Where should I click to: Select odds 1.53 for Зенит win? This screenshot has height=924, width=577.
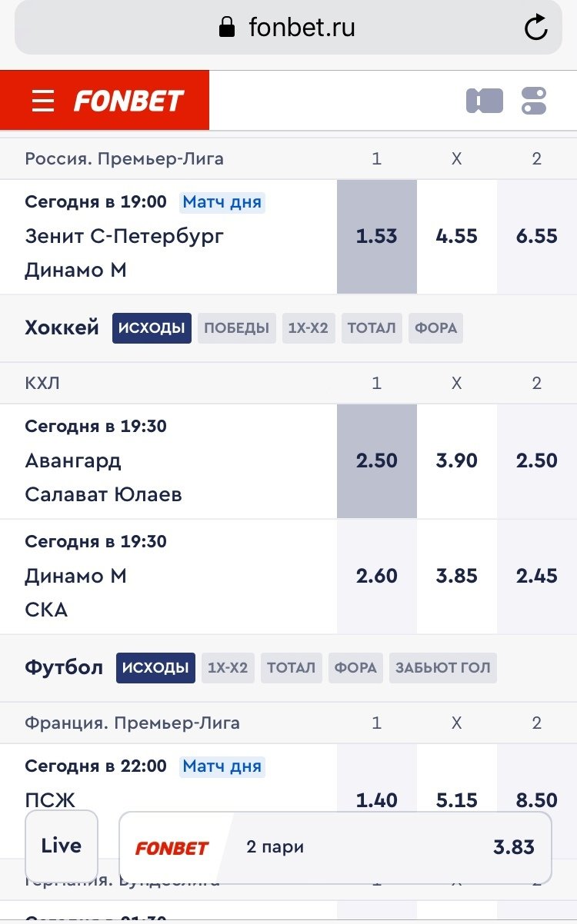(x=376, y=236)
